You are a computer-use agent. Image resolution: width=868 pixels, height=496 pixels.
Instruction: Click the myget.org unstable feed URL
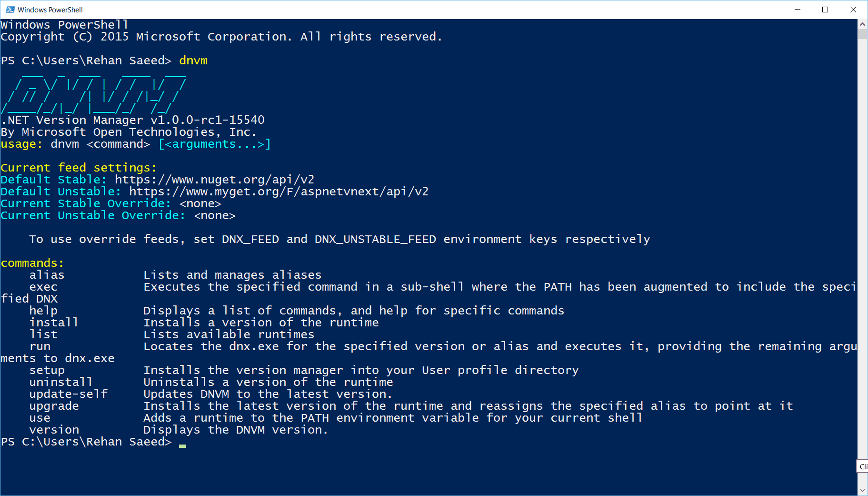[279, 192]
